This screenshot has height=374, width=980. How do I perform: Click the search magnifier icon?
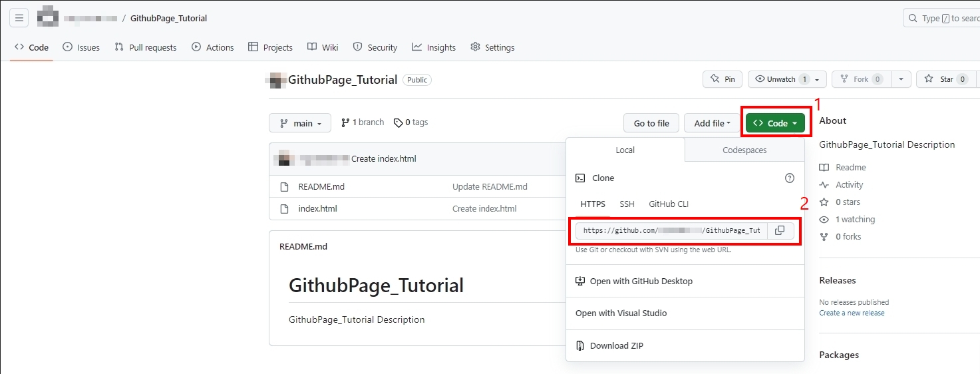(x=913, y=18)
